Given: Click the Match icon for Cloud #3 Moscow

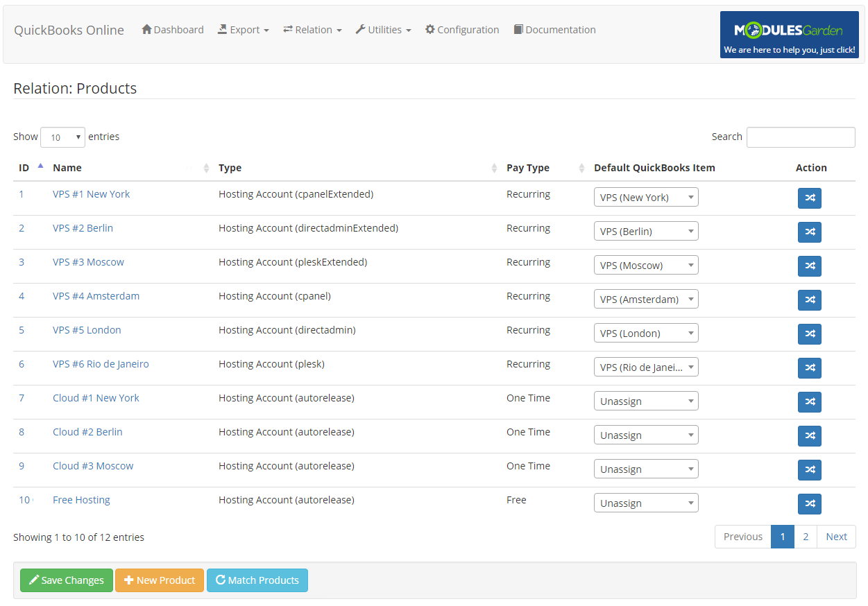Looking at the screenshot, I should [x=809, y=470].
